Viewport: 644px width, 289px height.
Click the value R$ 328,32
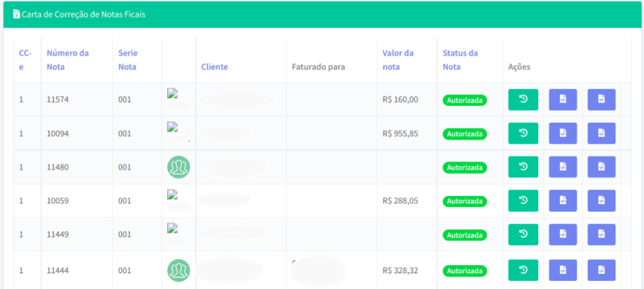pos(400,271)
